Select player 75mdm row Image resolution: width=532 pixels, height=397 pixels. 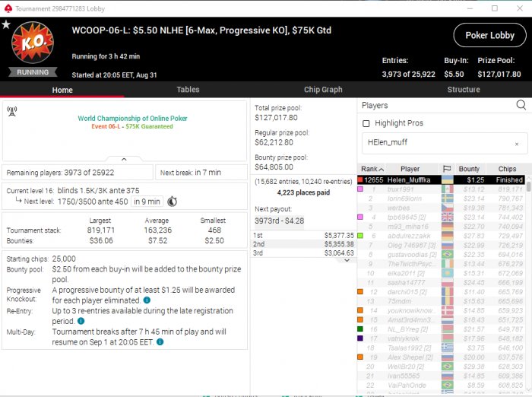[441, 301]
